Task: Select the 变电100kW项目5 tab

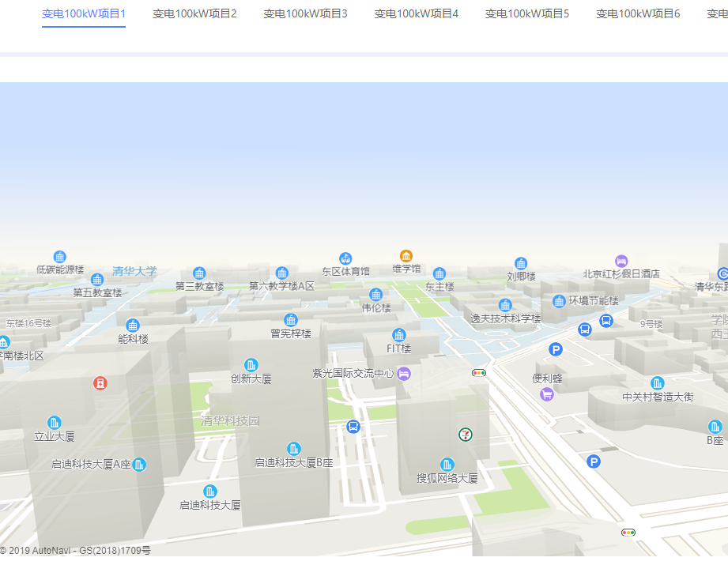Action: 527,14
